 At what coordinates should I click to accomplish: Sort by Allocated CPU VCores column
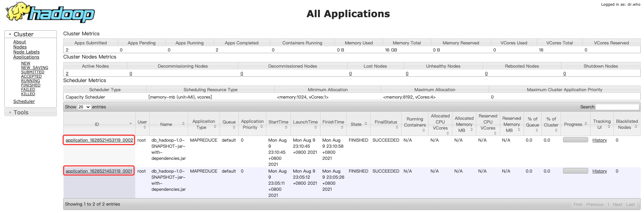point(440,124)
